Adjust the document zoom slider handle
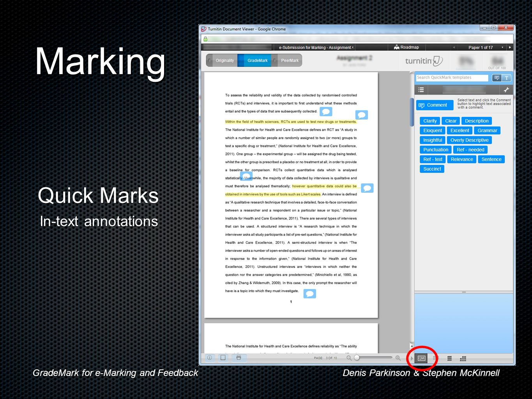This screenshot has width=532, height=399. [357, 358]
